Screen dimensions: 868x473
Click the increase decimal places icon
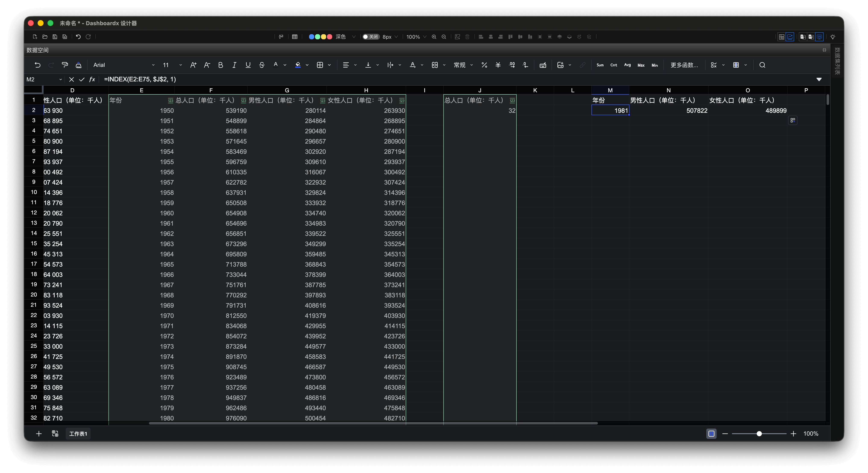tap(512, 65)
